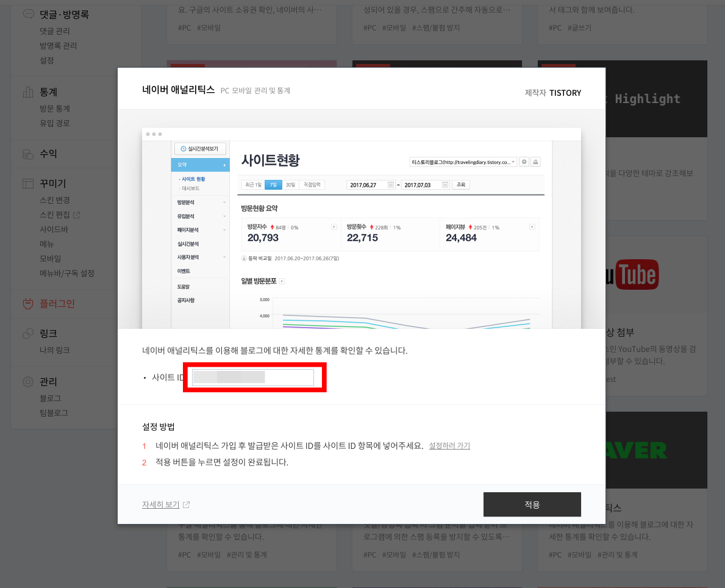
Task: Click external link icon beside 스킨 편집
Action: point(77,215)
